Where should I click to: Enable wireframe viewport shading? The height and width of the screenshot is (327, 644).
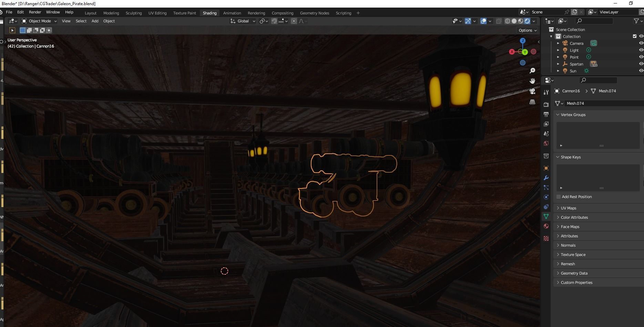click(x=508, y=21)
